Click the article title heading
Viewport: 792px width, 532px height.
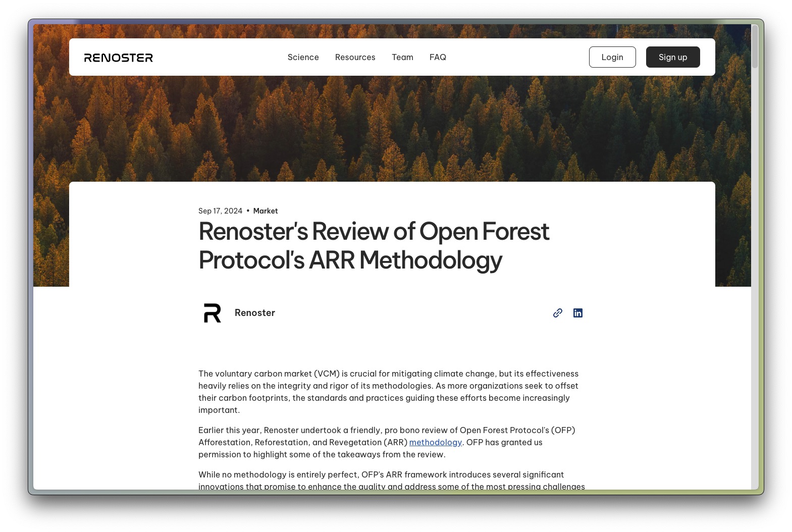(x=374, y=246)
